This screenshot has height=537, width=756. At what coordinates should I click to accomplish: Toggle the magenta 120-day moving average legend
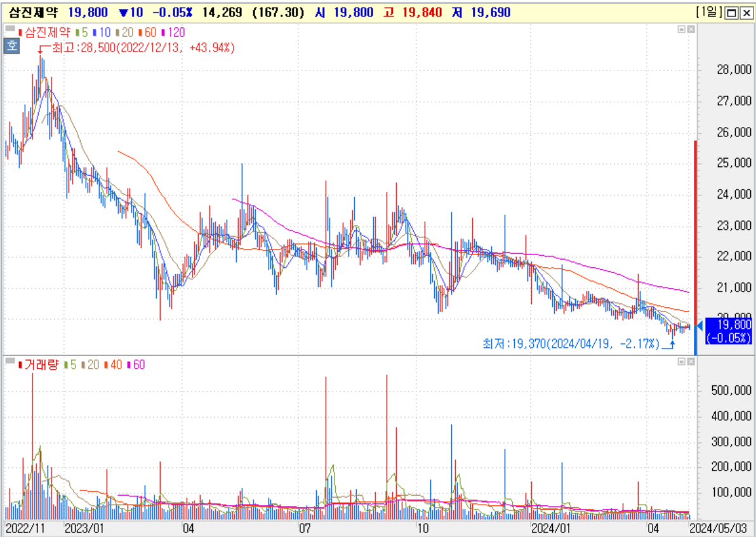click(173, 32)
